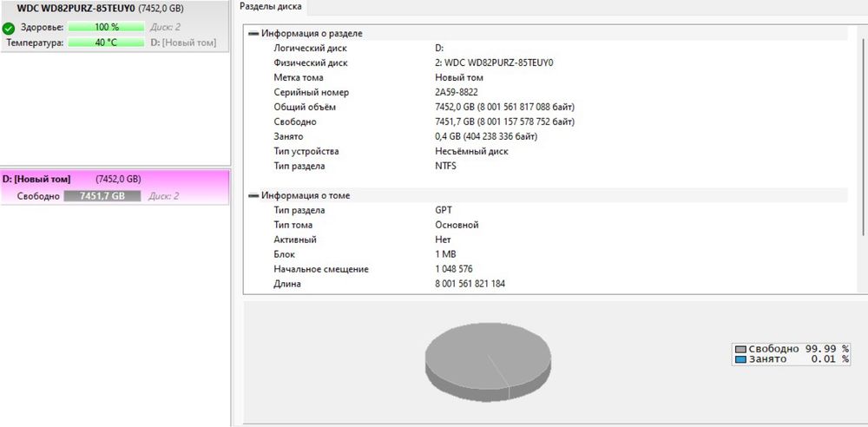Click Занято 0.01 % in the legend
868x427 pixels.
(799, 359)
